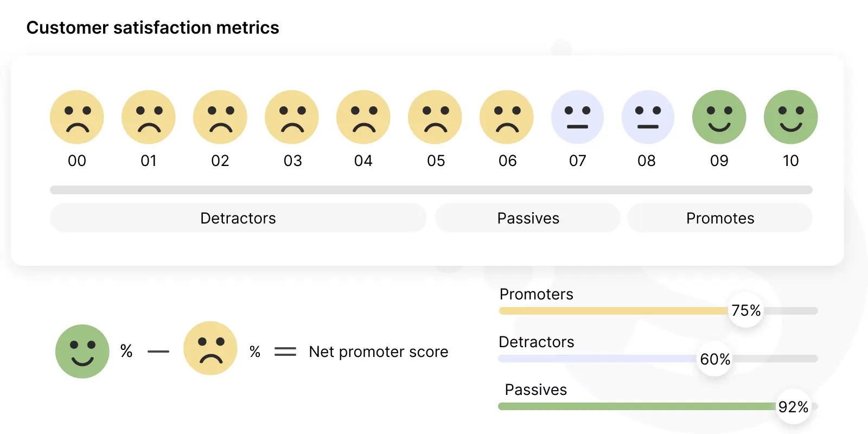Pick the sad face labeled 01
The width and height of the screenshot is (868, 434).
pos(149,117)
